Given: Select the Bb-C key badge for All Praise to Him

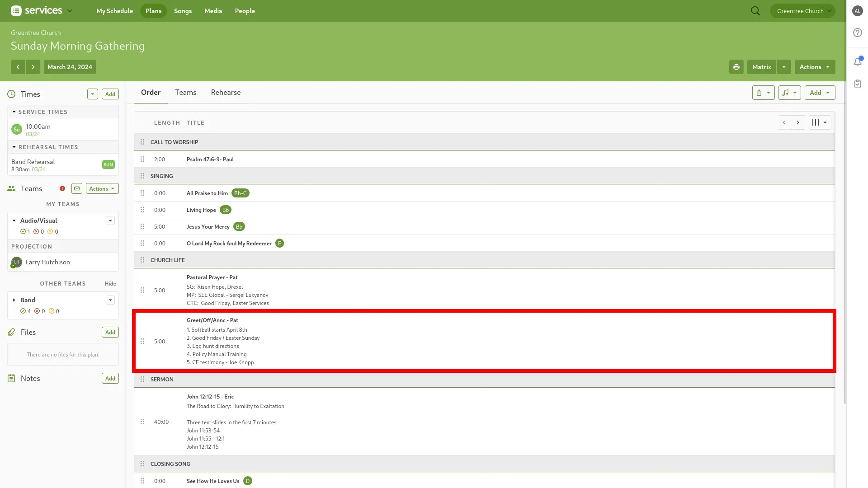Looking at the screenshot, I should (x=240, y=193).
